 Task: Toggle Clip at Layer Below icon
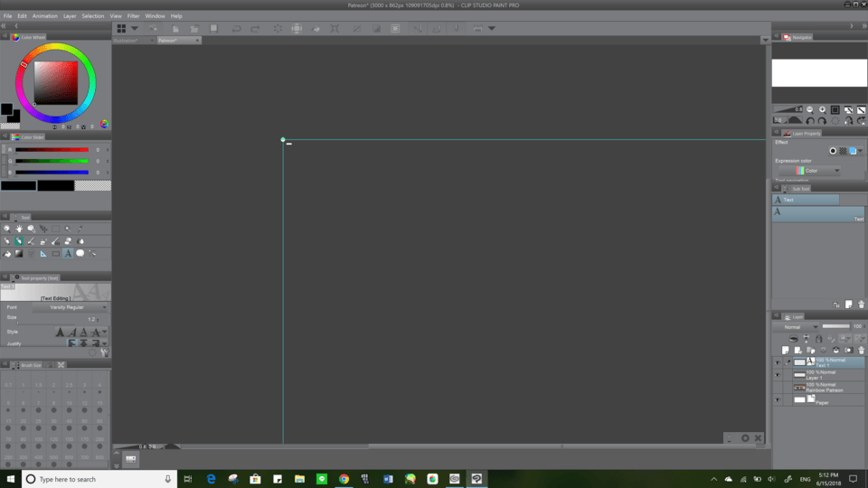pos(793,338)
